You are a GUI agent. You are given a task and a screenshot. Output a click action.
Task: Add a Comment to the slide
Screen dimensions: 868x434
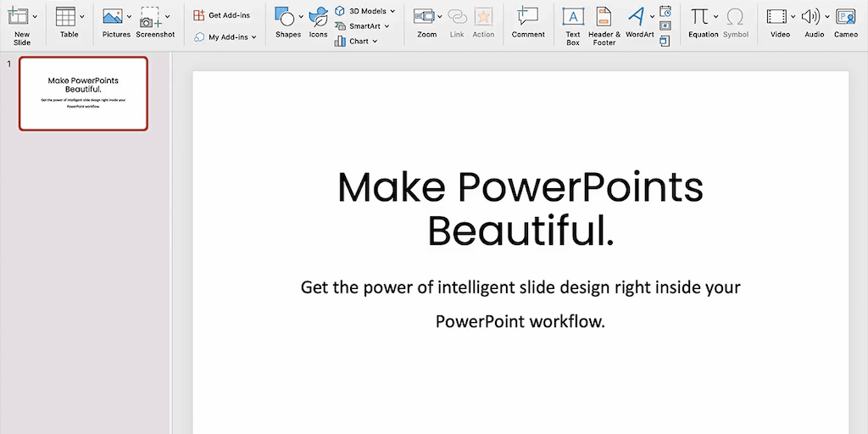pos(528,17)
